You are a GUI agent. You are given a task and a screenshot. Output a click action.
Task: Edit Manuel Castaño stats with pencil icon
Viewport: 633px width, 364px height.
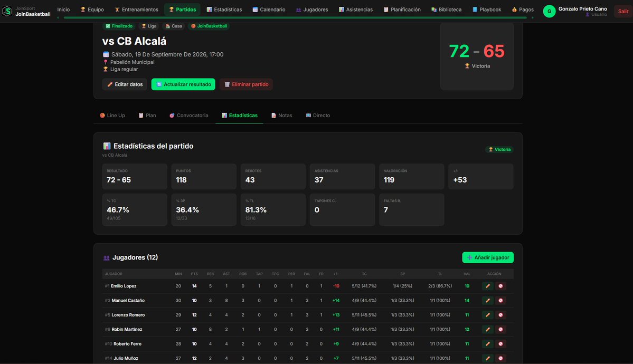tap(488, 300)
